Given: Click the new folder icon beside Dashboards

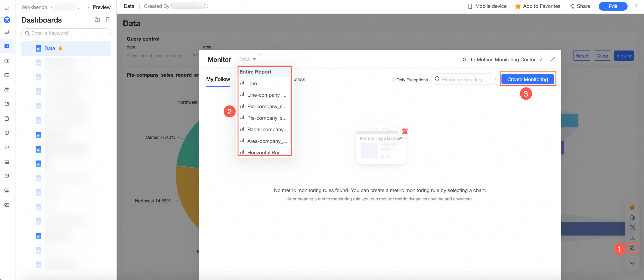Looking at the screenshot, I should pyautogui.click(x=97, y=20).
